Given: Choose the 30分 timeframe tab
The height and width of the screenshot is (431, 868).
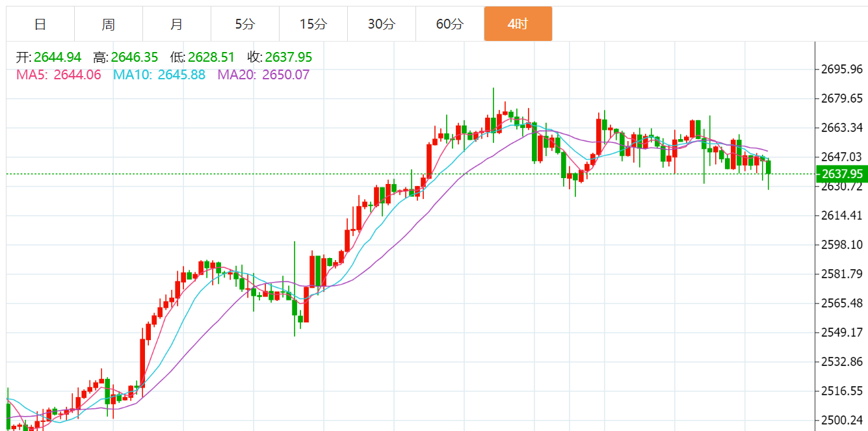Looking at the screenshot, I should tap(382, 24).
